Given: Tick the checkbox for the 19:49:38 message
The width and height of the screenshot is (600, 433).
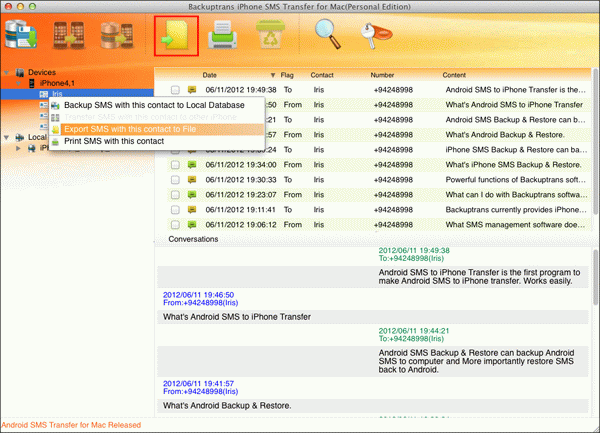Looking at the screenshot, I should [x=175, y=90].
